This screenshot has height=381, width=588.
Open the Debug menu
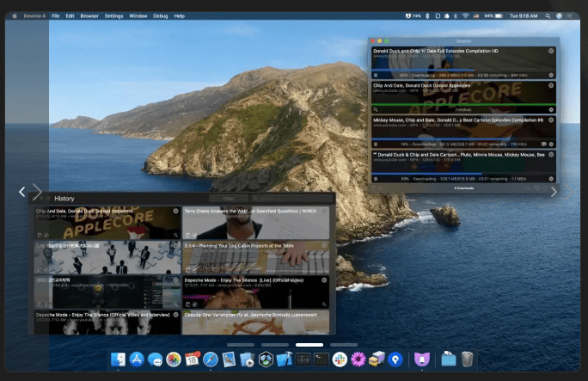[161, 15]
